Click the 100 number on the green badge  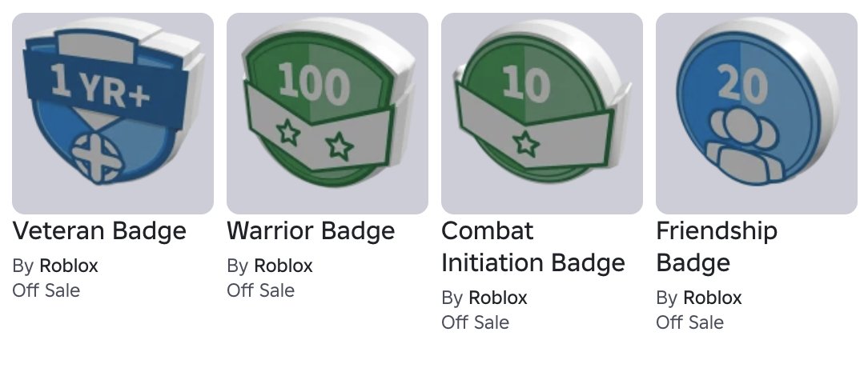314,83
